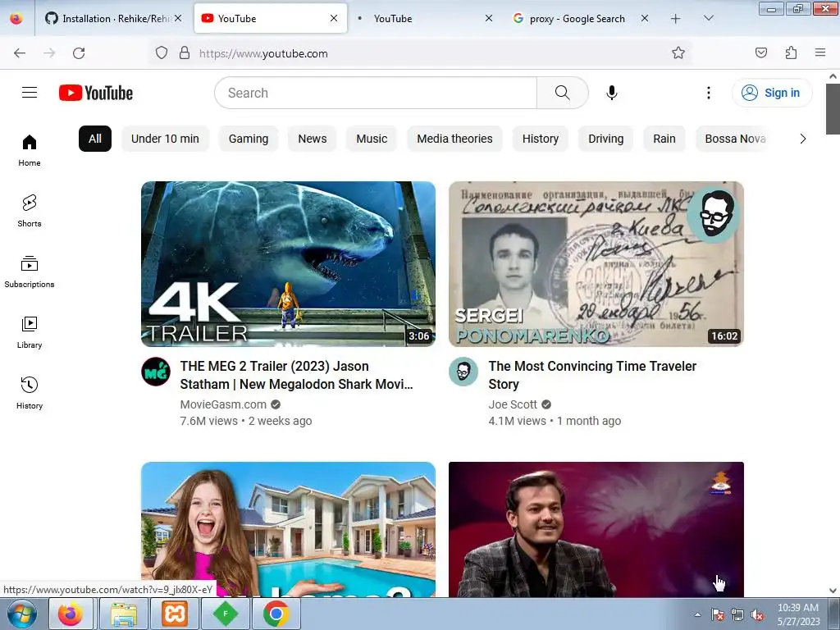Image resolution: width=840 pixels, height=630 pixels.
Task: Visit the MovieGasm.com channel name
Action: tap(223, 404)
